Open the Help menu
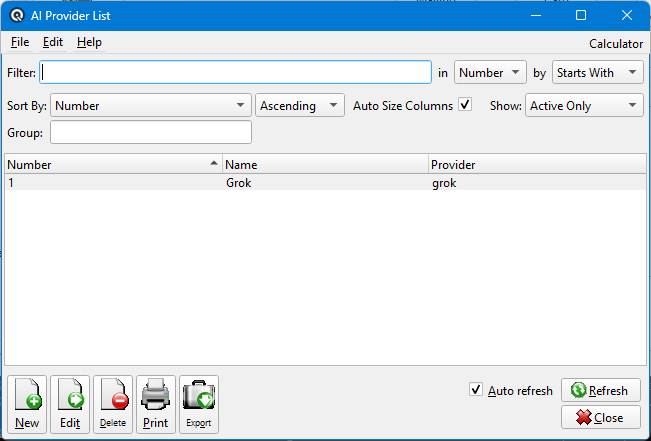The height and width of the screenshot is (441, 651). 89,42
